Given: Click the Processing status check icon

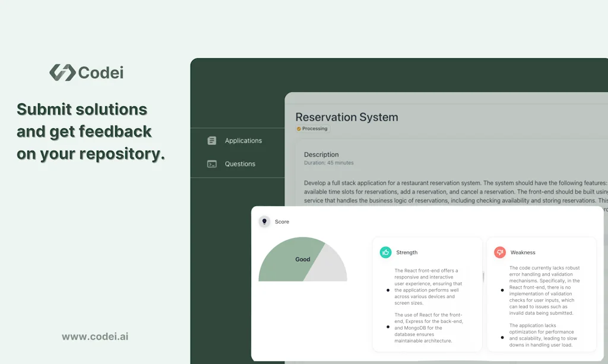Looking at the screenshot, I should (x=299, y=128).
